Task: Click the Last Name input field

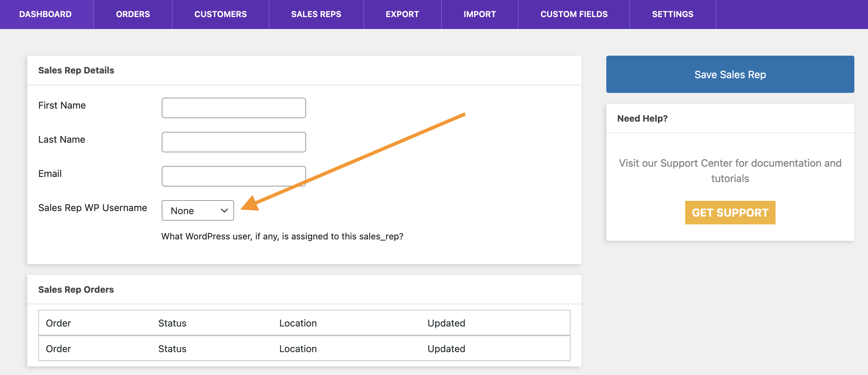Action: [234, 142]
